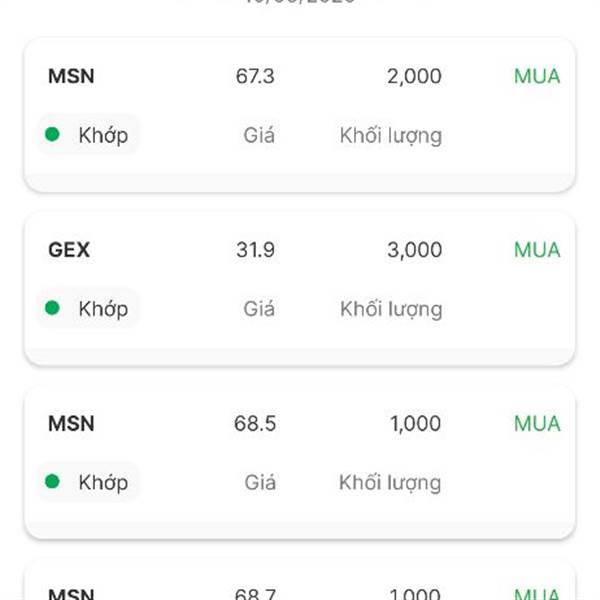Tap the Khớp status chip in the 68.5 order

point(88,482)
